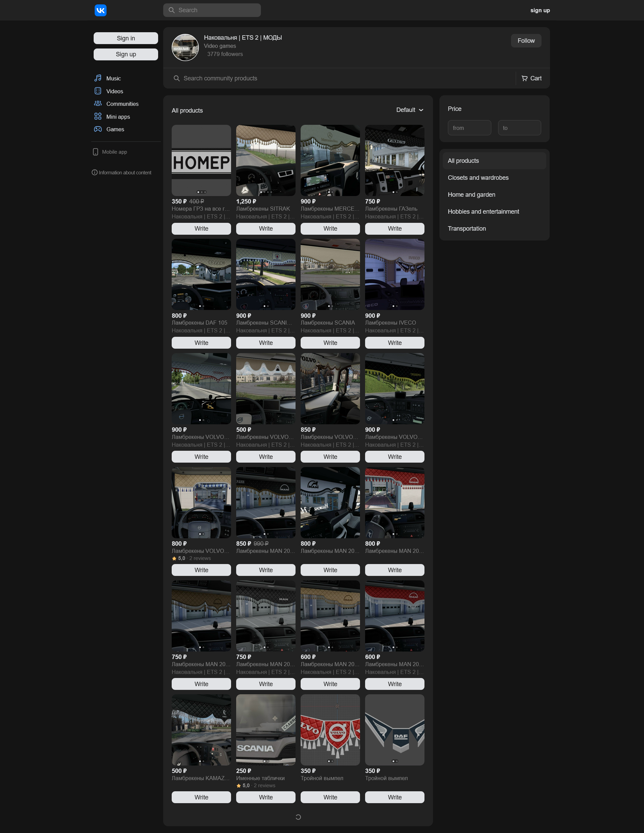Click the All products heading
644x833 pixels.
[x=187, y=111]
